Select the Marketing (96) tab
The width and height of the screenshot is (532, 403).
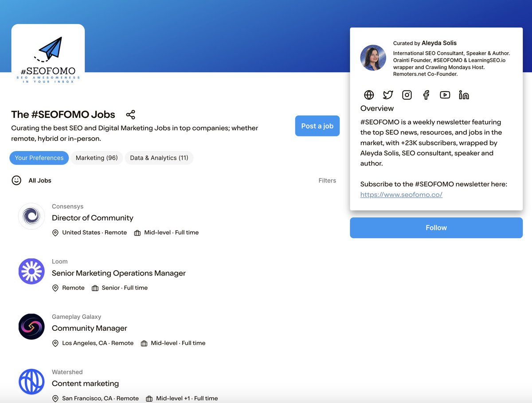click(x=97, y=158)
